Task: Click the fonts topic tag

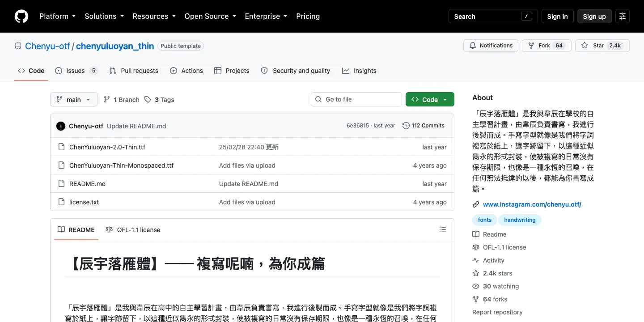Action: 485,220
